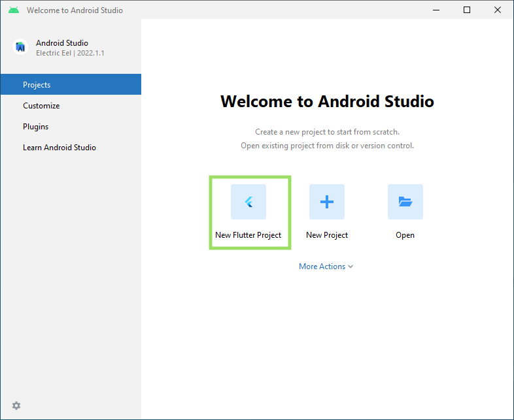Click the Welcome to Android Studio heading
514x420 pixels.
327,101
